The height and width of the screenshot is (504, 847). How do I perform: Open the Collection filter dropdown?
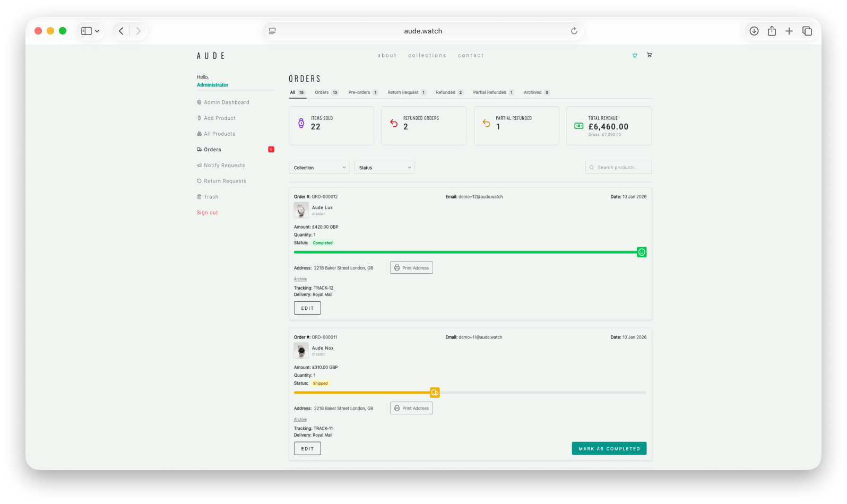[x=319, y=168]
